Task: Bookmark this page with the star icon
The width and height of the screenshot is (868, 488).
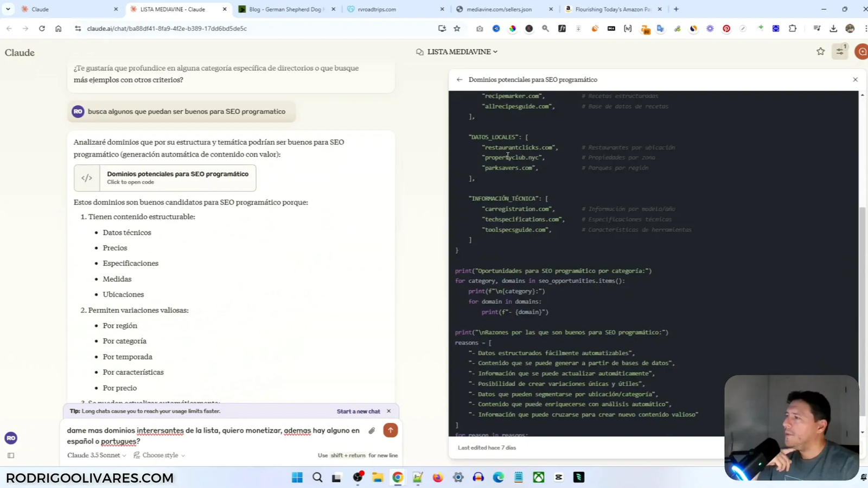Action: click(456, 29)
